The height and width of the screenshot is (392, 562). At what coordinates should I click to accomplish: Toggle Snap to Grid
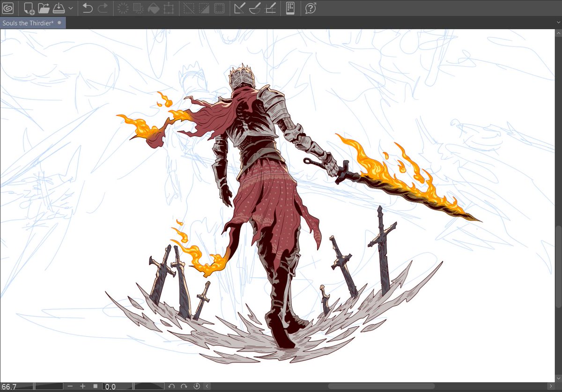[270, 7]
